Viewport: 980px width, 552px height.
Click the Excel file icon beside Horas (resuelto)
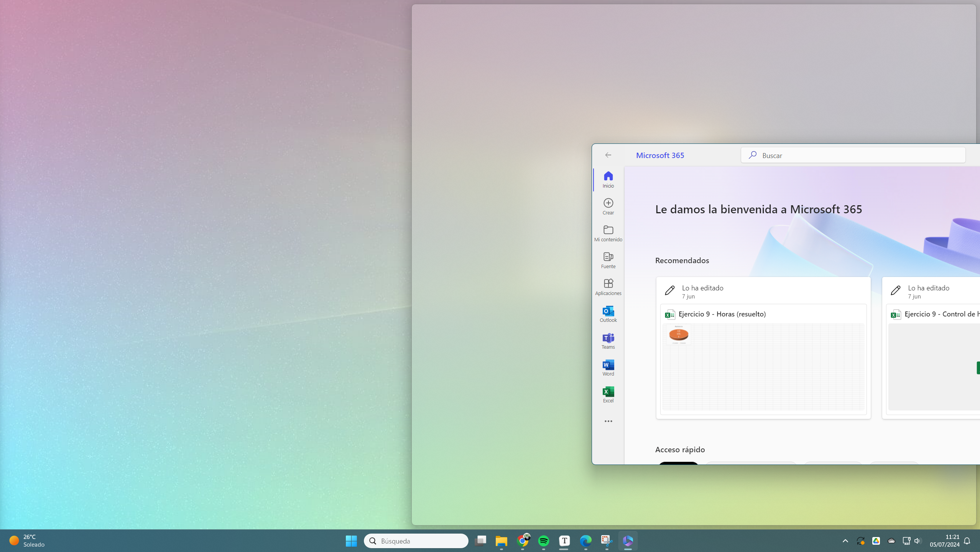[x=670, y=315]
